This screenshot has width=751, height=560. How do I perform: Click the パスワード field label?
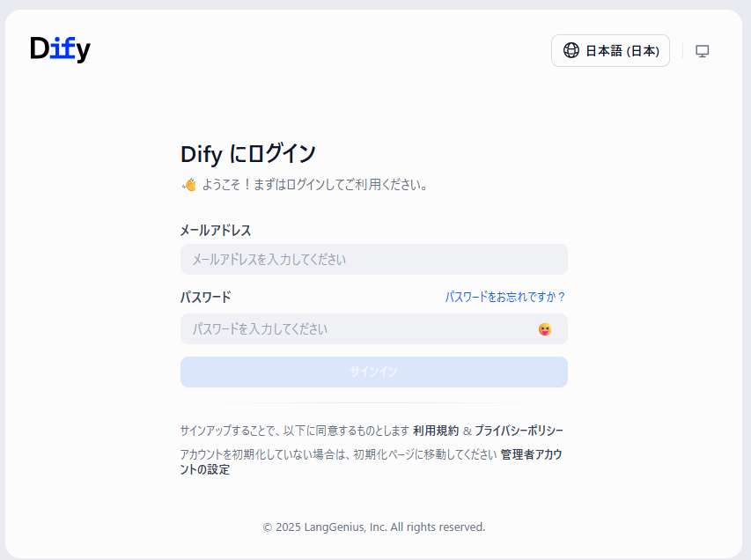coord(205,297)
